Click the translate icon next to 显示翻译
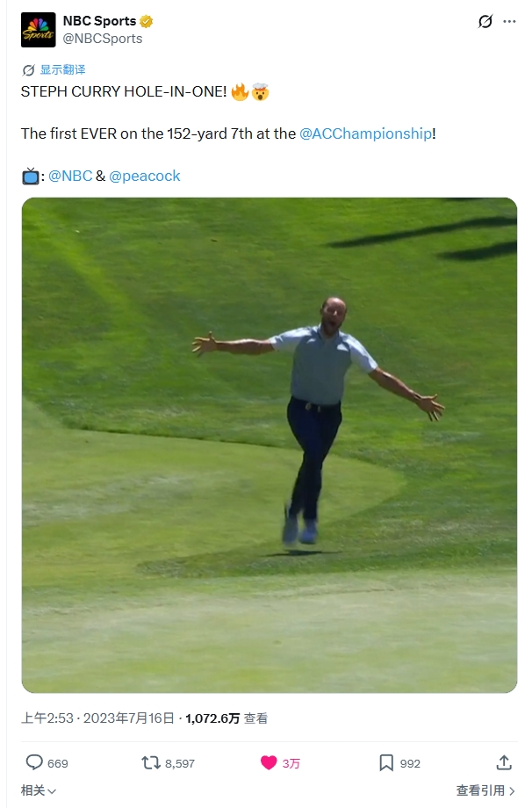The width and height of the screenshot is (532, 808). pyautogui.click(x=28, y=70)
